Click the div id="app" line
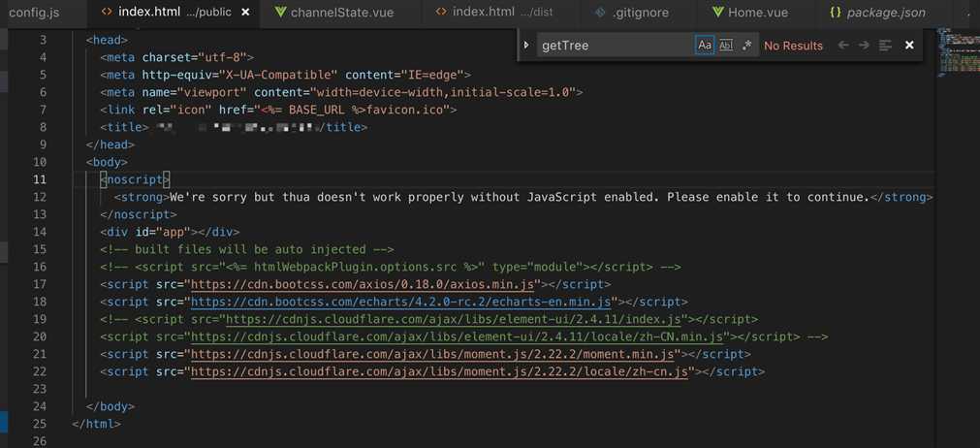The width and height of the screenshot is (980, 448). [170, 232]
